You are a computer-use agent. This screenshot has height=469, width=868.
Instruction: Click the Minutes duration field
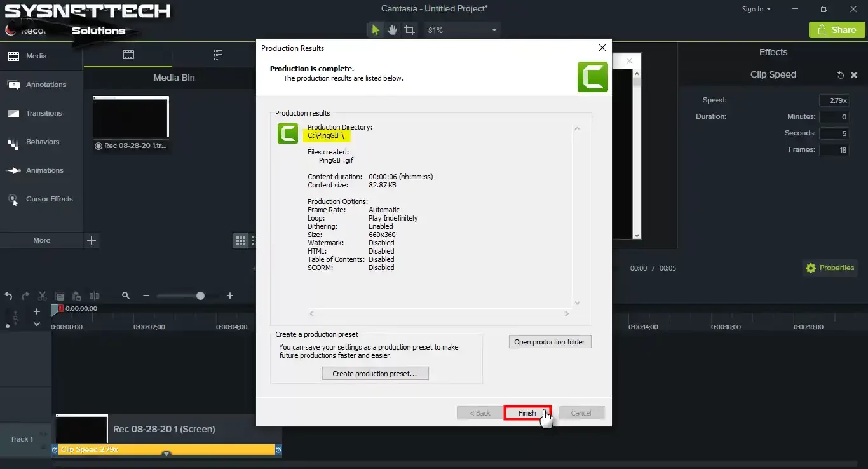(834, 117)
